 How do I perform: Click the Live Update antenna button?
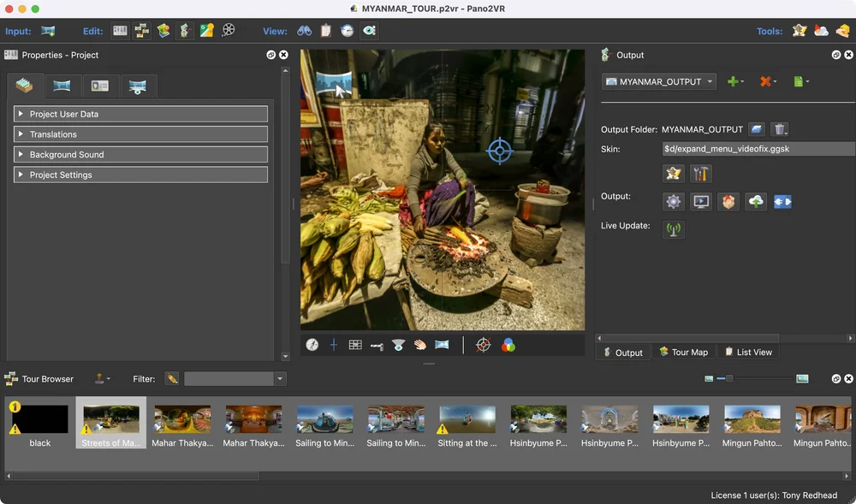[674, 229]
